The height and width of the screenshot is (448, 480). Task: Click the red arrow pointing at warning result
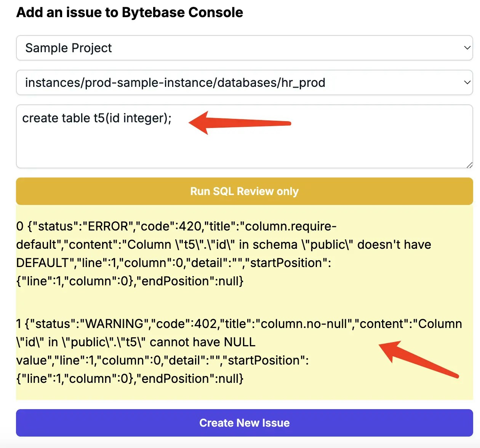tap(418, 359)
